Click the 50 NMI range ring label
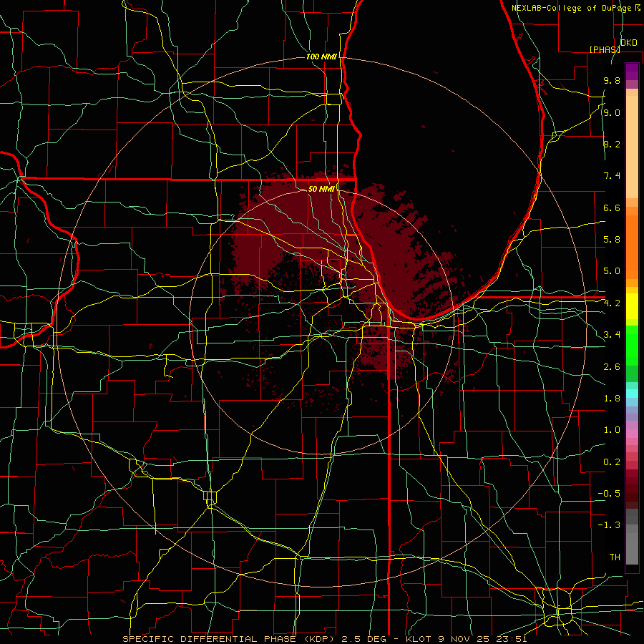This screenshot has width=644, height=644. tap(321, 189)
